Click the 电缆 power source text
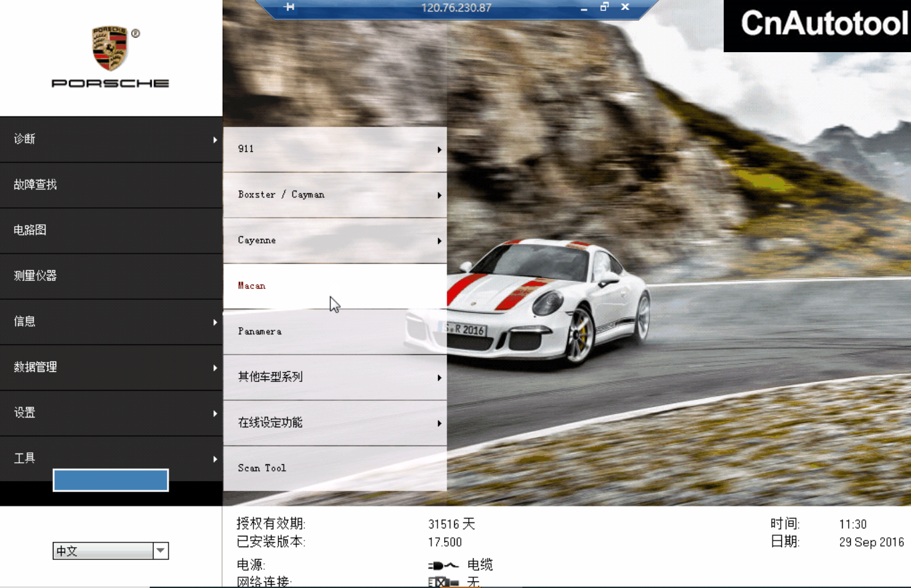Viewport: 911px width, 588px height. click(480, 565)
